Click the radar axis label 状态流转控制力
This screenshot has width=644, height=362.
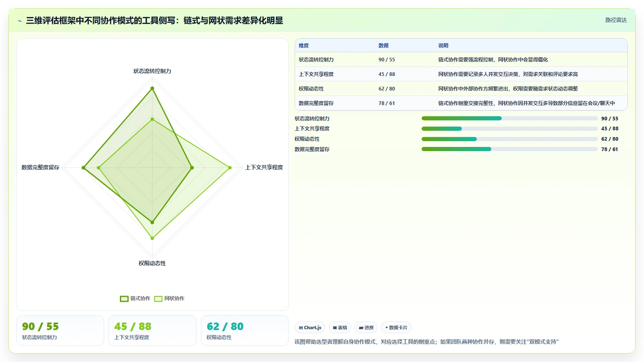(x=152, y=71)
